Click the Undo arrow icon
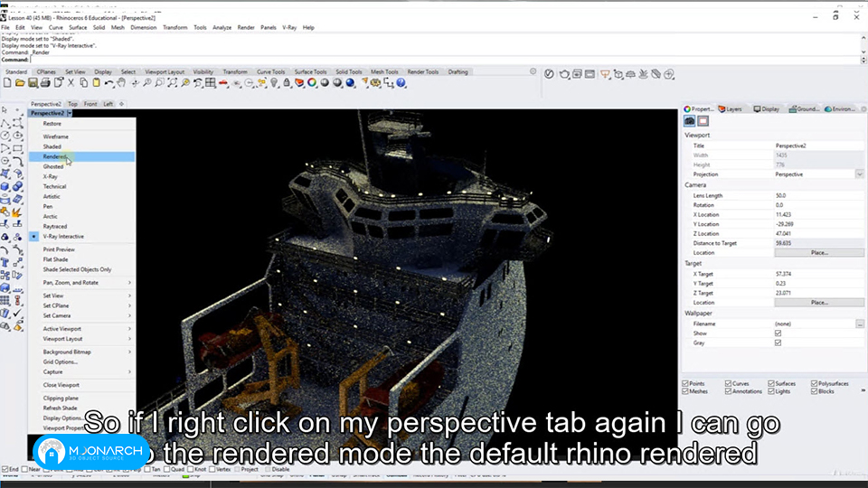The width and height of the screenshot is (868, 488). (x=109, y=83)
